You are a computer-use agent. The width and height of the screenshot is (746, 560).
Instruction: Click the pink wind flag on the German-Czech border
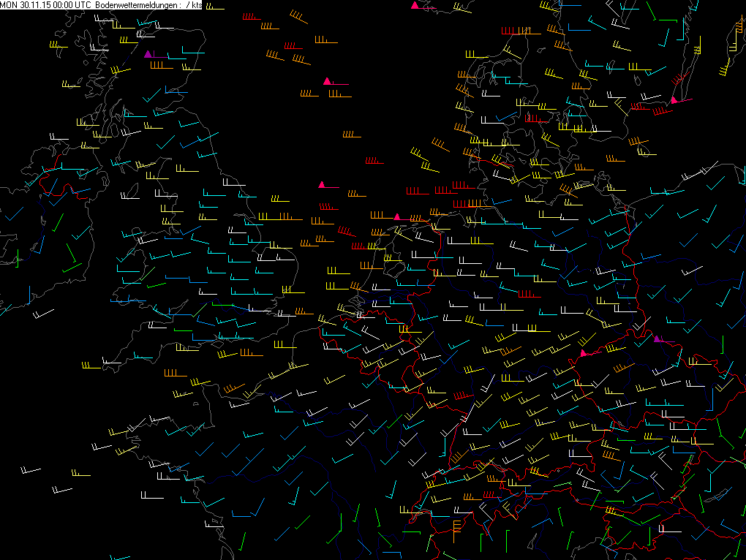click(x=583, y=353)
